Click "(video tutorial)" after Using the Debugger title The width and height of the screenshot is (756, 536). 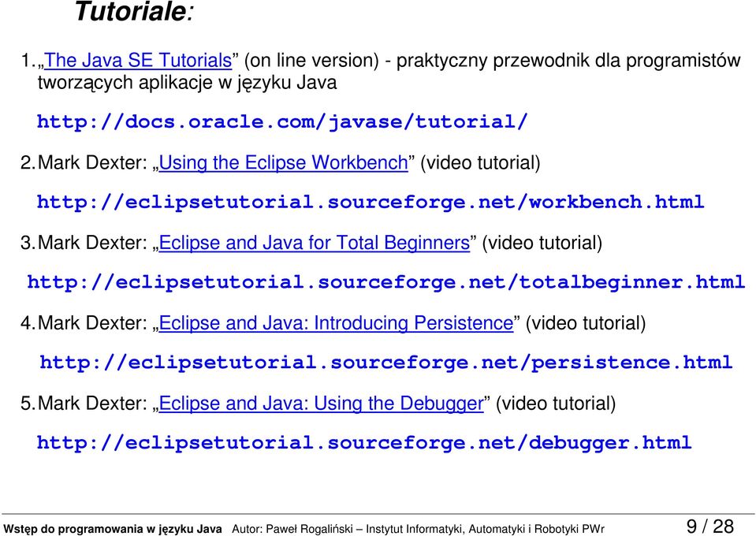coord(556,404)
